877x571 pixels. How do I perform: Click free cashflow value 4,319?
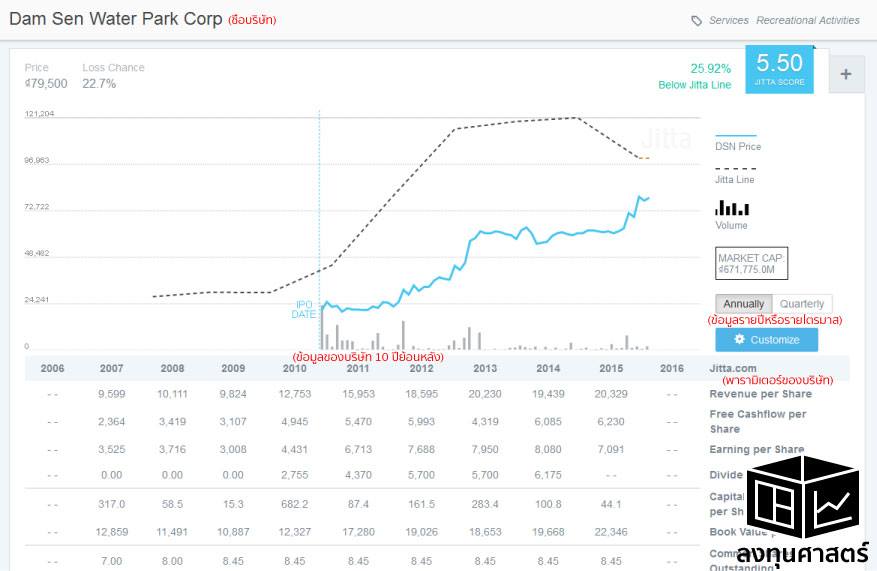485,422
